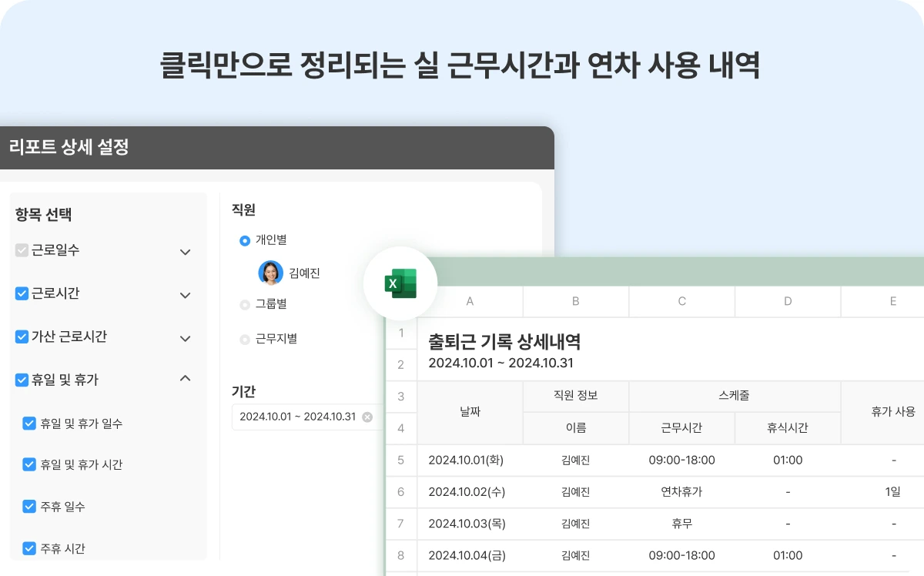Select column B header in spreadsheet
924x576 pixels.
point(576,302)
